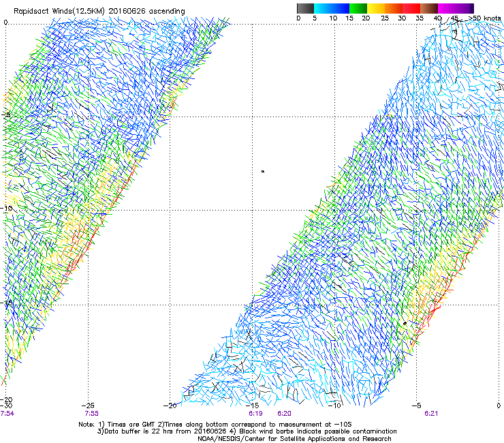Click the '-5' longitude label on bottom axis
The width and height of the screenshot is (504, 443).
pos(417,406)
